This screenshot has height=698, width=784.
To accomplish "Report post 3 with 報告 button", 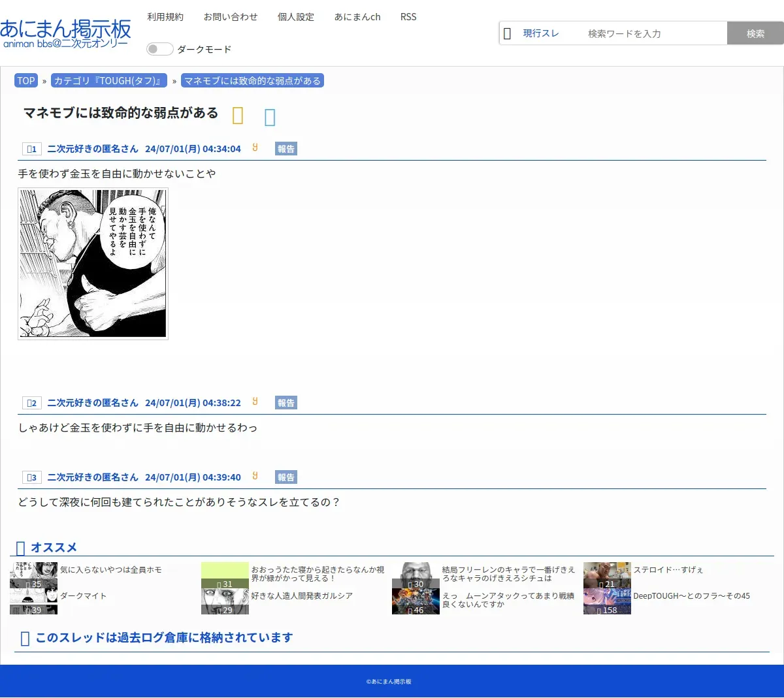I will (286, 477).
